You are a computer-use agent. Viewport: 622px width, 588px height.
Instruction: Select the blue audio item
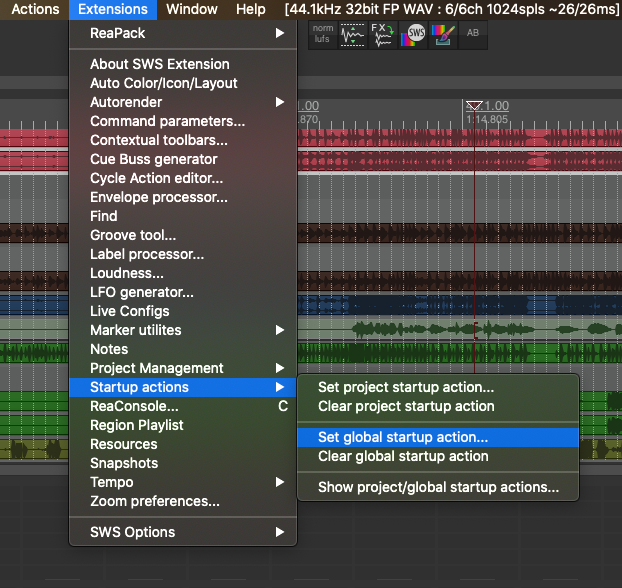point(460,306)
